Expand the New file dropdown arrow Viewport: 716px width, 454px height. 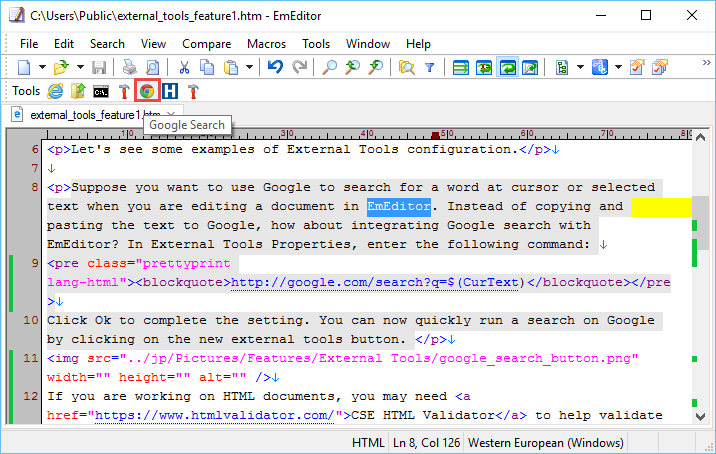[x=42, y=68]
